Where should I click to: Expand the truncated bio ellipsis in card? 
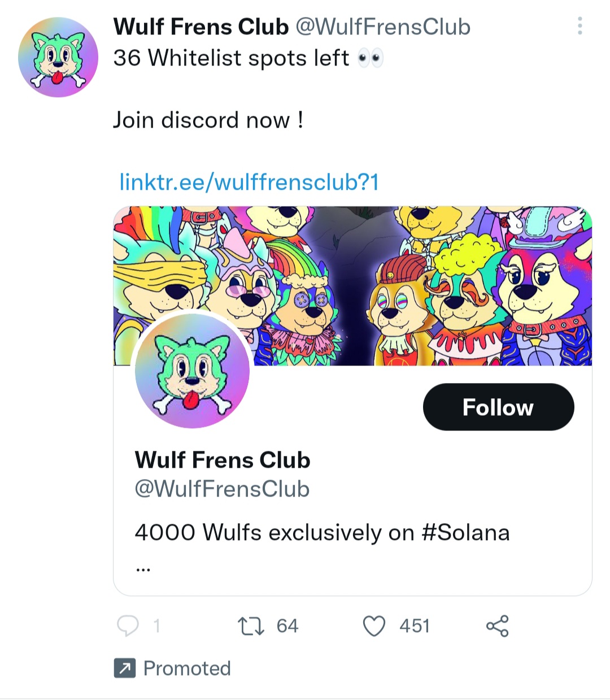[x=143, y=568]
